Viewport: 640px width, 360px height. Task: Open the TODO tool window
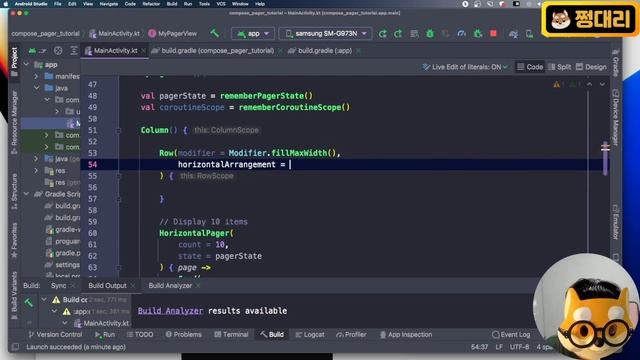pyautogui.click(x=140, y=334)
